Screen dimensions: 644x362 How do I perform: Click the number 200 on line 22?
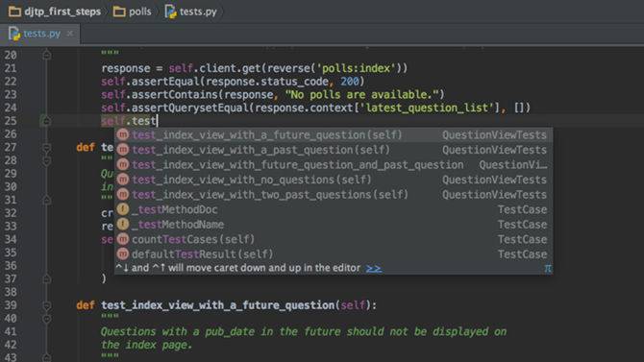350,82
